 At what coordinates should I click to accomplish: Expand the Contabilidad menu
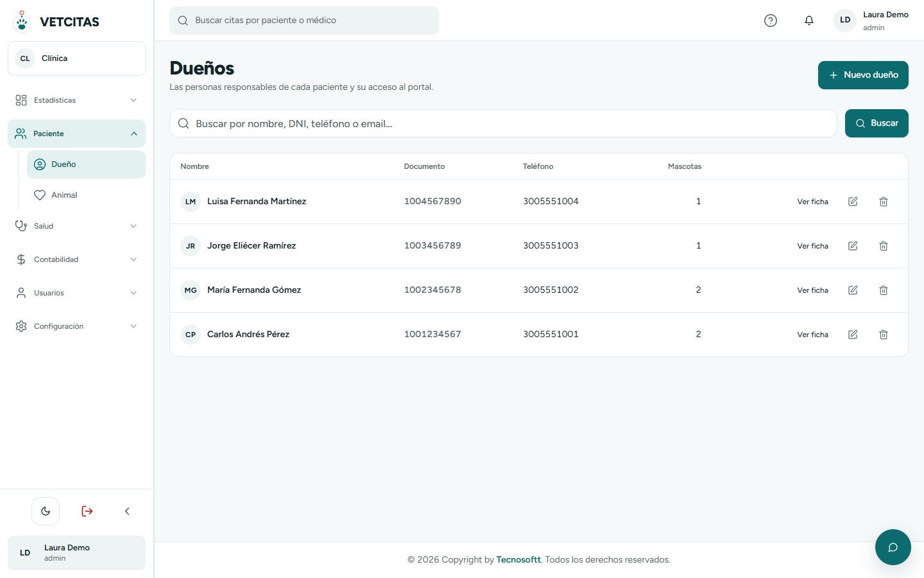(76, 259)
